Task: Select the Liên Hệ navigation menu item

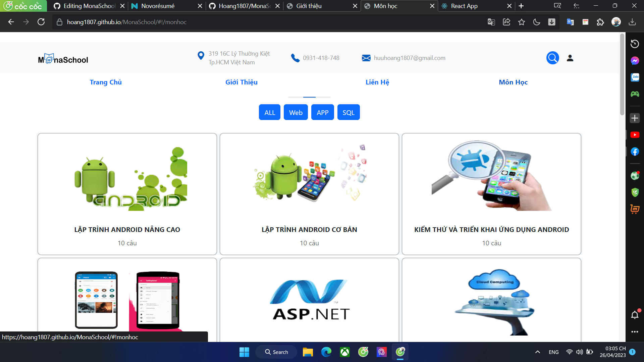Action: click(377, 82)
